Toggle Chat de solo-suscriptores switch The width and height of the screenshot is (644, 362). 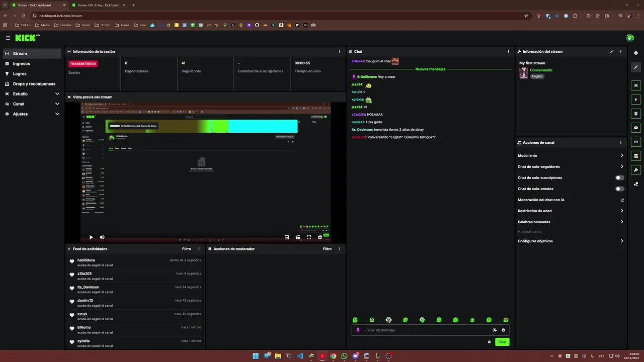[620, 177]
